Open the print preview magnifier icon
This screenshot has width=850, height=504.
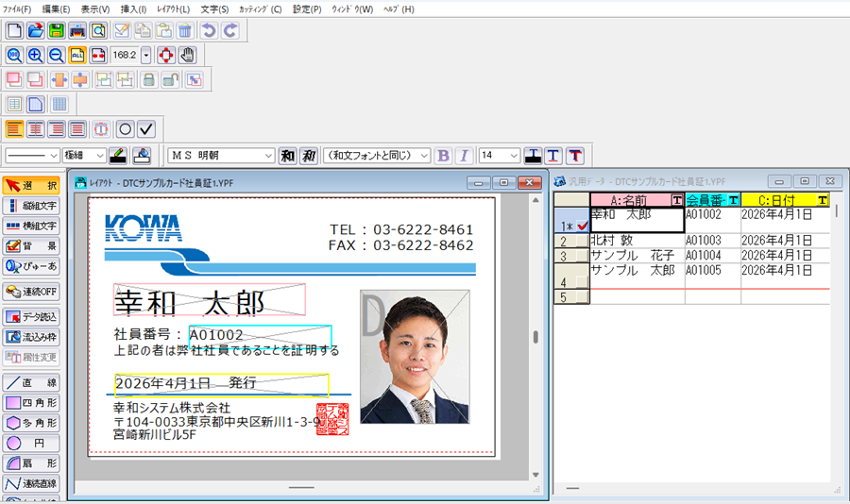pos(97,31)
